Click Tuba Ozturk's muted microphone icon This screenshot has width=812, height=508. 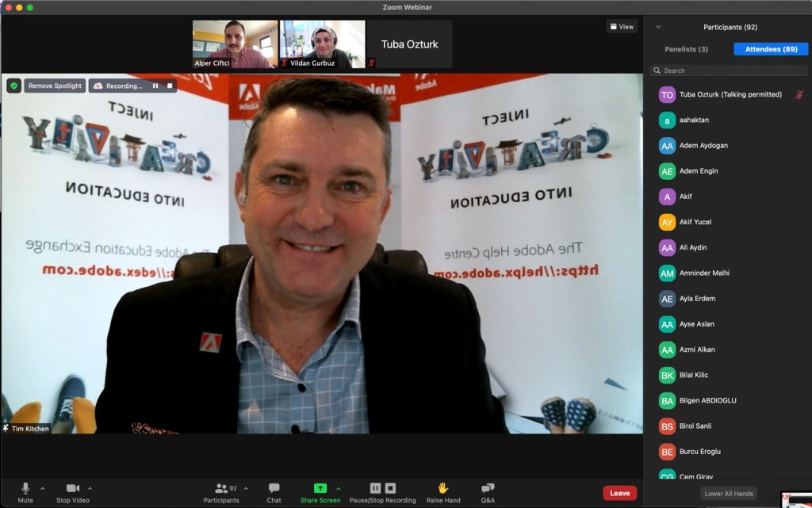[x=799, y=94]
